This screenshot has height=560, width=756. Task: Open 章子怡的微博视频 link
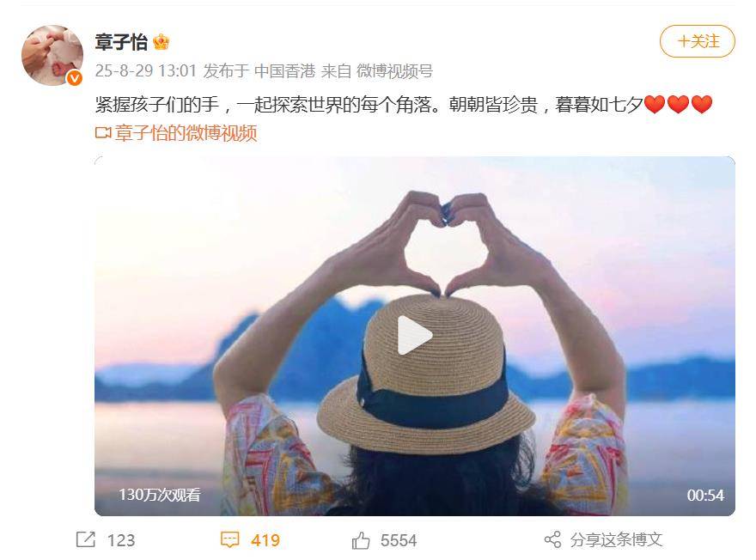(x=186, y=133)
